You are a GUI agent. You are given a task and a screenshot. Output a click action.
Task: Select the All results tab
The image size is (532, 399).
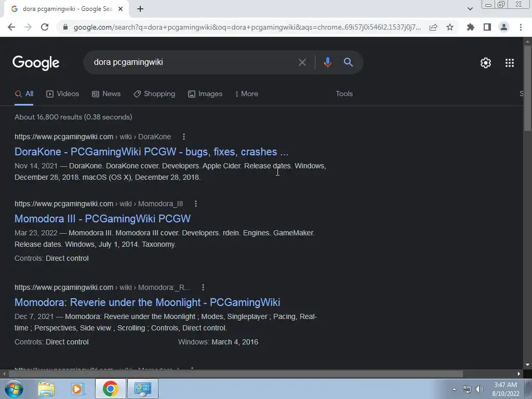pyautogui.click(x=24, y=94)
